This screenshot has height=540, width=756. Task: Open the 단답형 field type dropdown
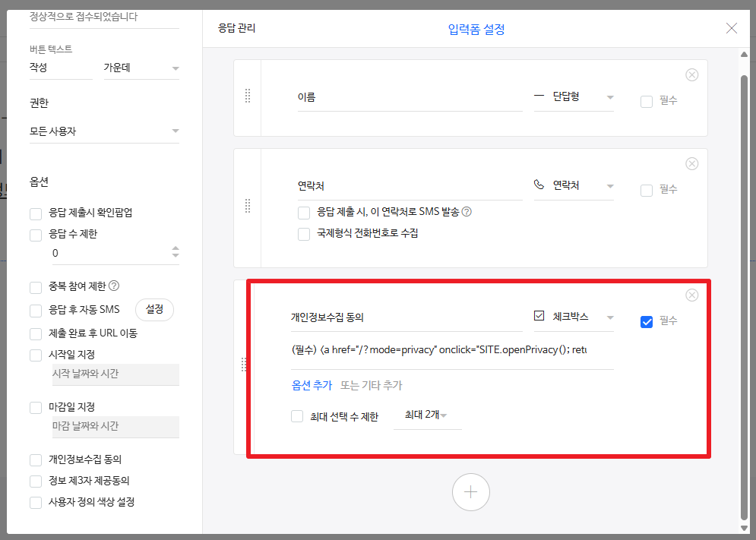(574, 97)
